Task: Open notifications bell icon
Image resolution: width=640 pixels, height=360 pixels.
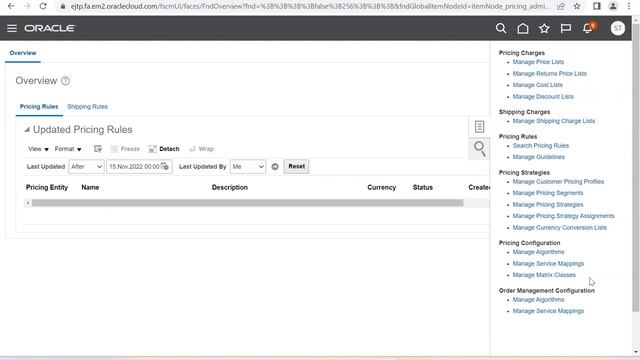Action: pyautogui.click(x=588, y=28)
